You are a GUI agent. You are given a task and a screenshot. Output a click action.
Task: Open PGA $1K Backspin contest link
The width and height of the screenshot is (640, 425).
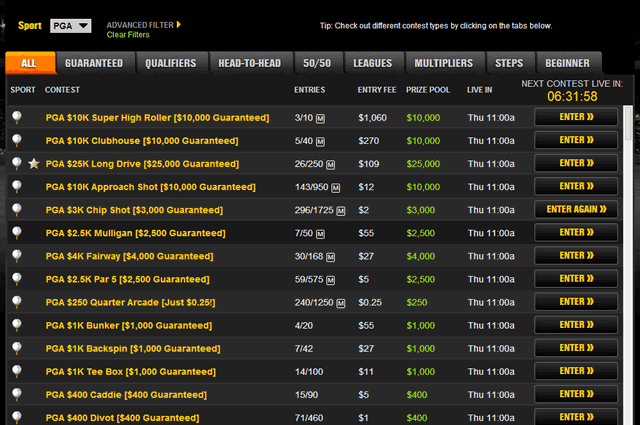[x=133, y=349]
